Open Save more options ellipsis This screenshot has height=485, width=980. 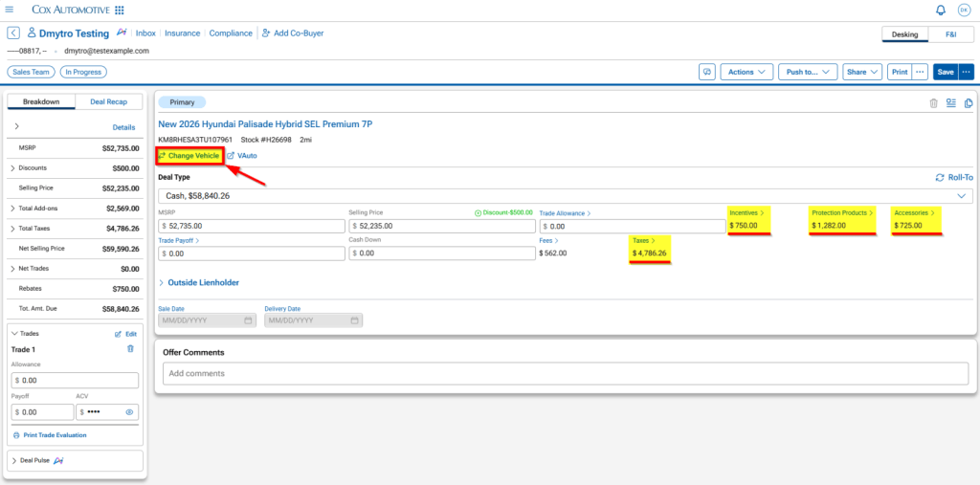[967, 72]
